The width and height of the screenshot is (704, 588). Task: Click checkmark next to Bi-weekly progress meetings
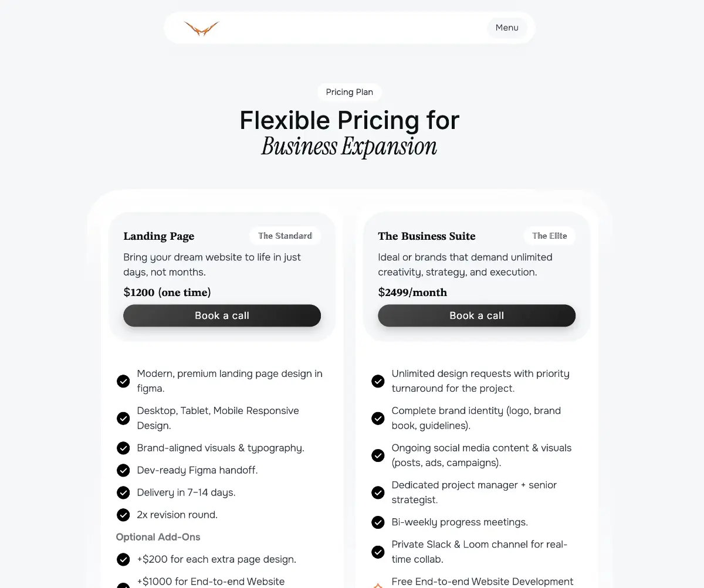click(378, 522)
